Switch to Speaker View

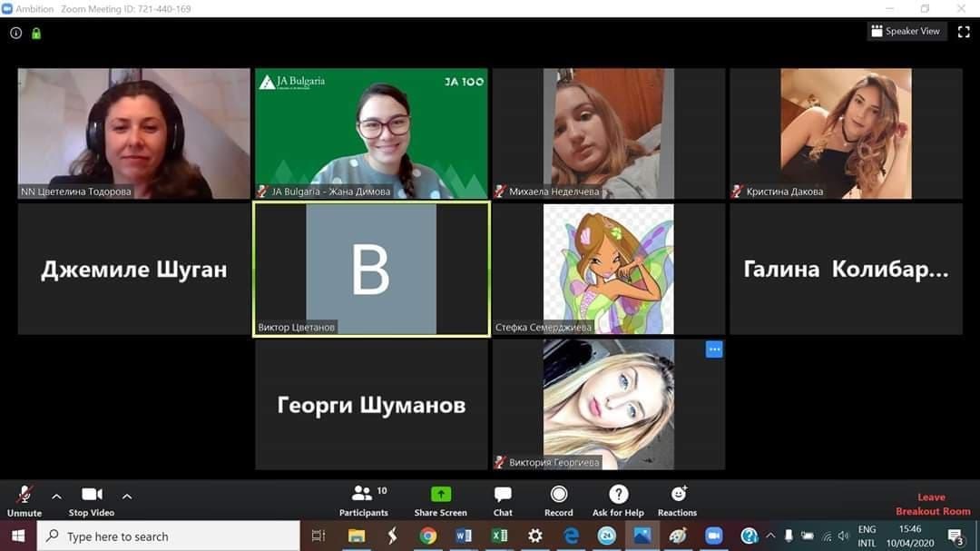[x=906, y=31]
